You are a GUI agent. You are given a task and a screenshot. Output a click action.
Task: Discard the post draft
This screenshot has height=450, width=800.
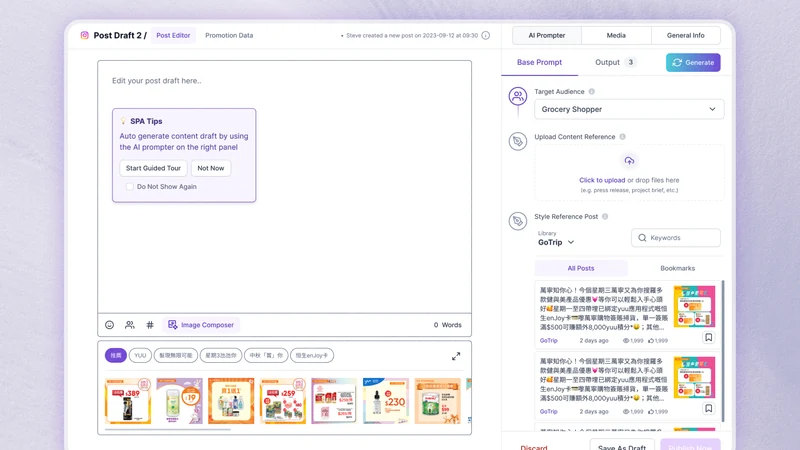point(534,447)
